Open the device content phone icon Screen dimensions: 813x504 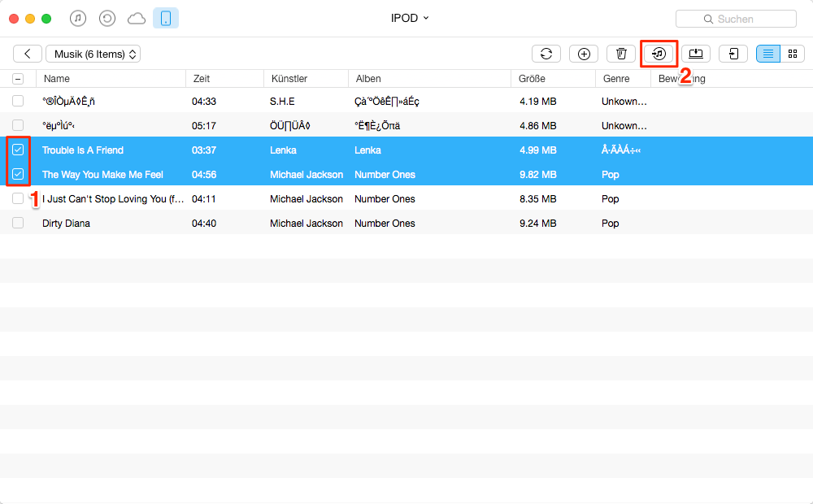(x=166, y=19)
